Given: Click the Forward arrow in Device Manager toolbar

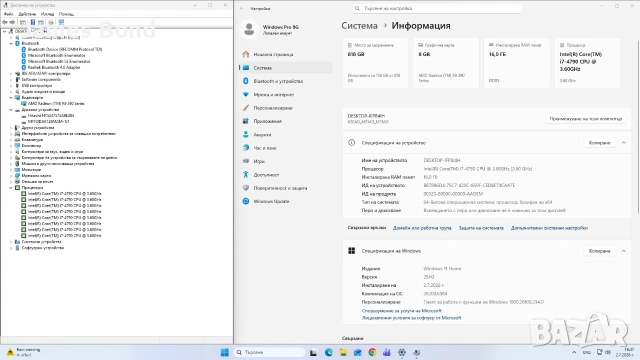Looking at the screenshot, I should point(12,22).
